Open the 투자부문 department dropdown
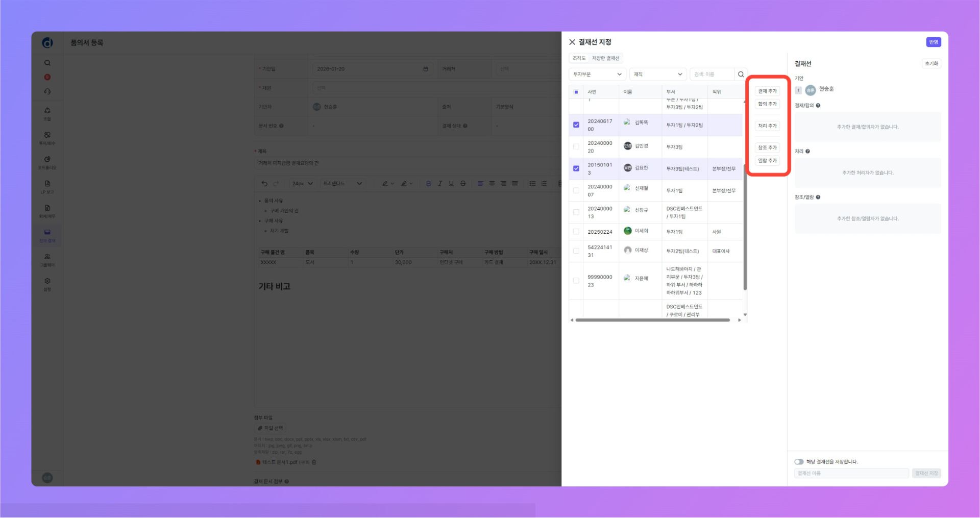 pyautogui.click(x=597, y=75)
